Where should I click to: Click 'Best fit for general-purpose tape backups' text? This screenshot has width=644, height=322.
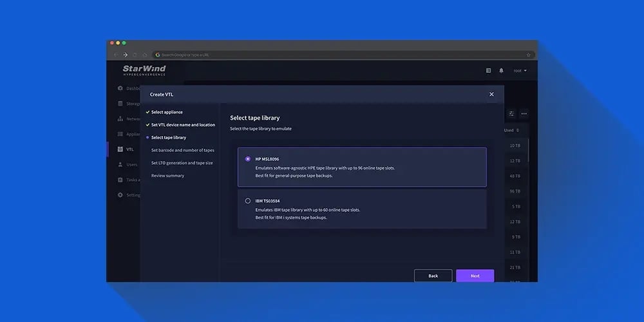point(294,176)
